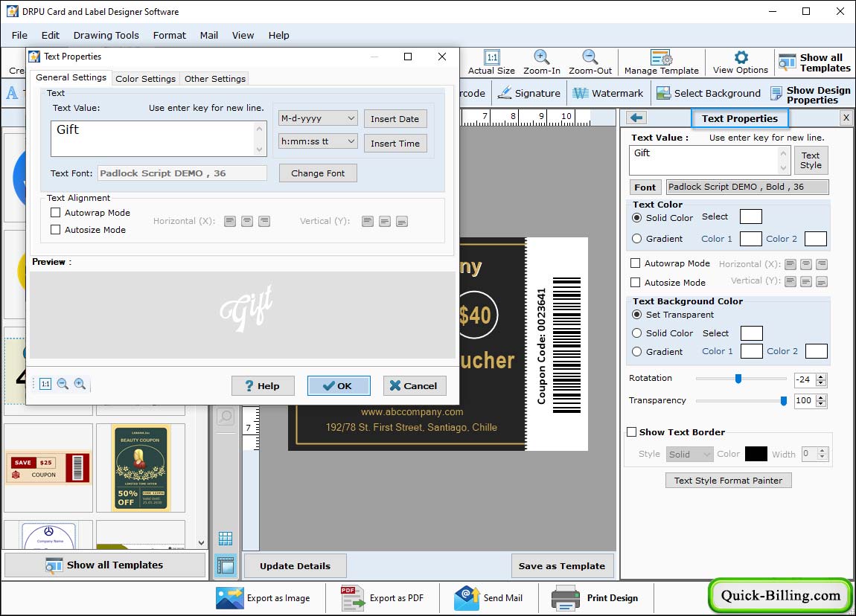The image size is (856, 616).
Task: Click bottom vertical align icon in side panel
Action: (x=823, y=281)
